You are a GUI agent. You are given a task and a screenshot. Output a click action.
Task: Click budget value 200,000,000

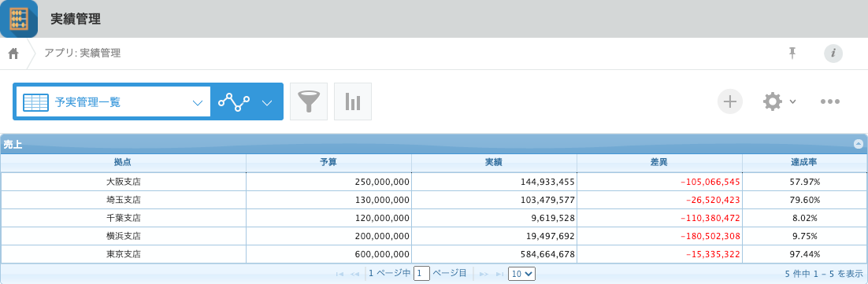(x=382, y=236)
